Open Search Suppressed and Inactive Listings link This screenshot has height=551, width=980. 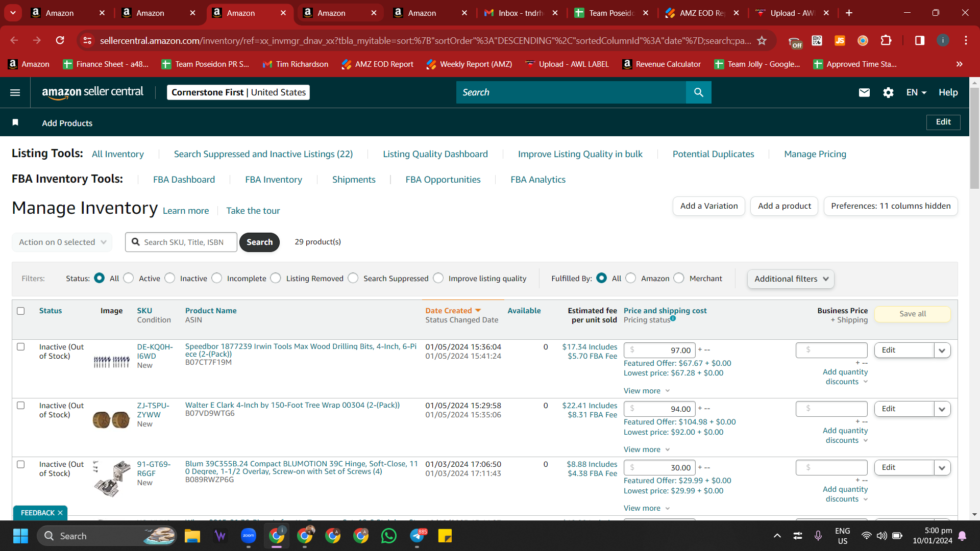(x=263, y=154)
